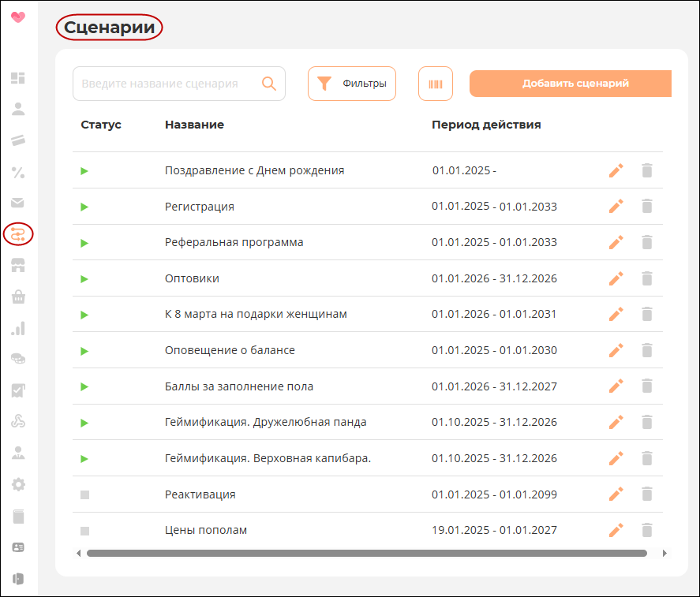Edit the Цены пополам scenario
Image resolution: width=700 pixels, height=597 pixels.
point(616,530)
